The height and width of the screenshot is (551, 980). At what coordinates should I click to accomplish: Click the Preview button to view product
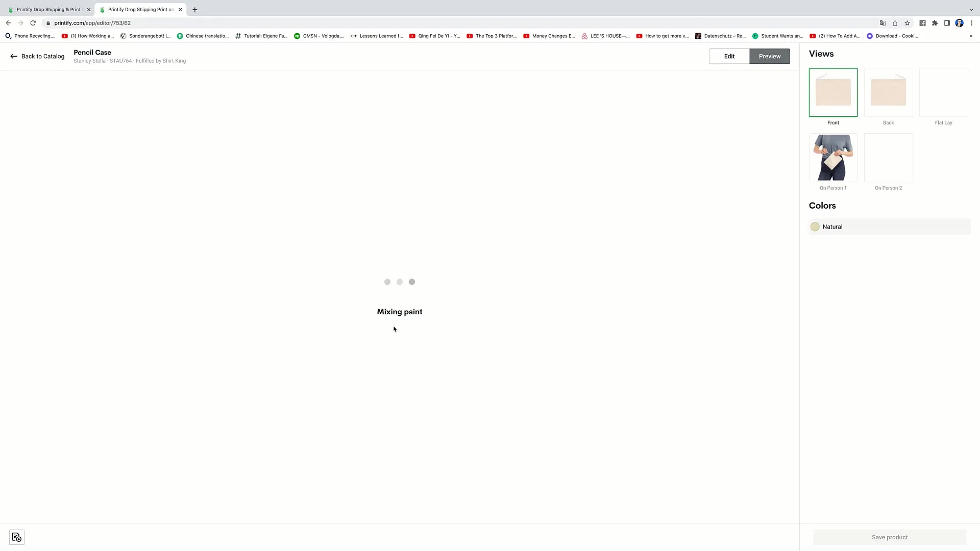tap(769, 56)
